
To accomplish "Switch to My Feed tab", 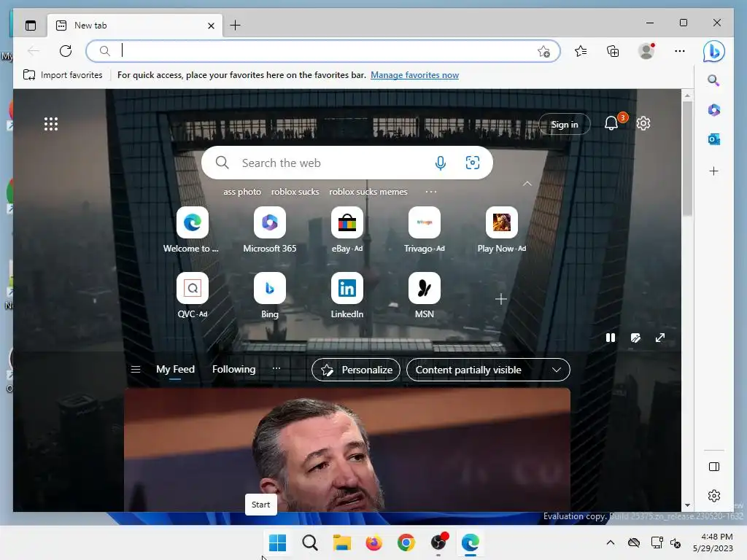I will (175, 370).
